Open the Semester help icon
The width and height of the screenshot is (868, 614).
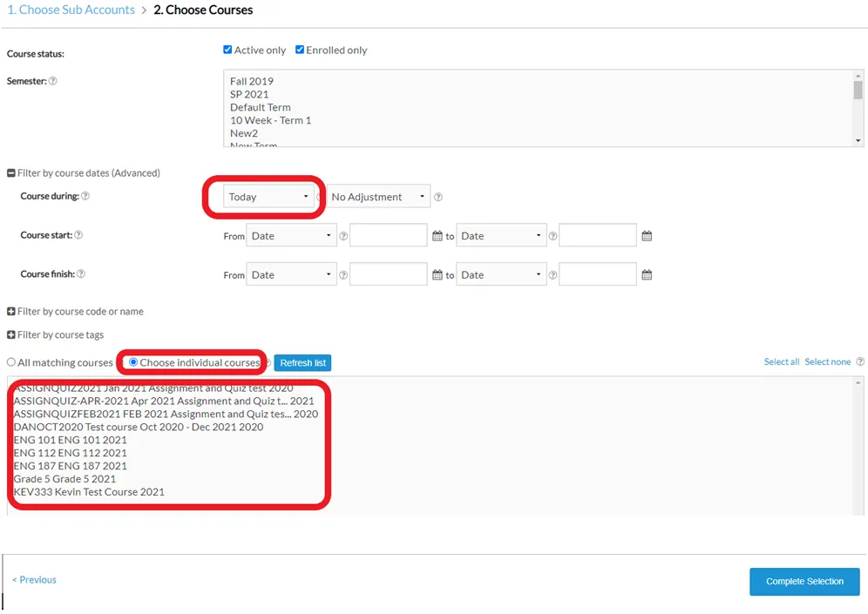click(52, 81)
